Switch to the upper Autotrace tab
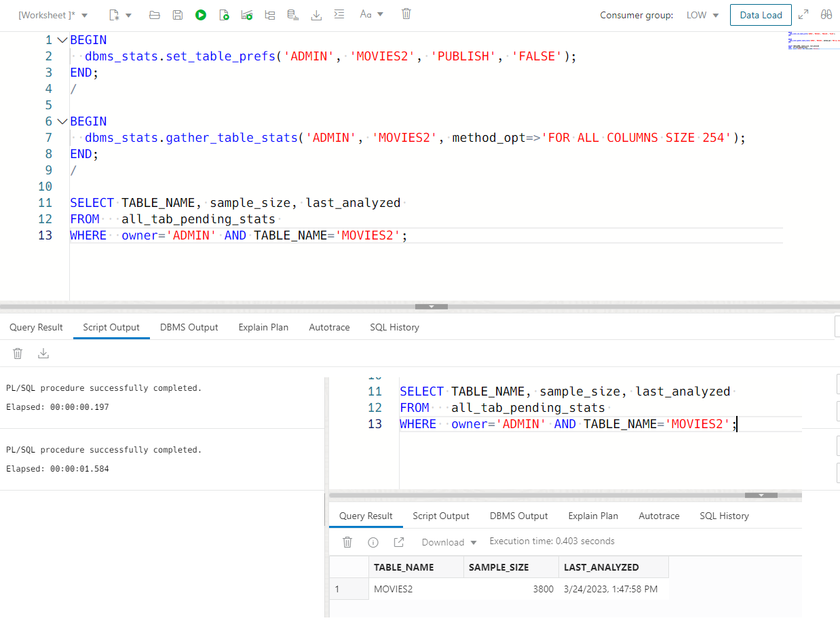The image size is (840, 629). point(329,327)
